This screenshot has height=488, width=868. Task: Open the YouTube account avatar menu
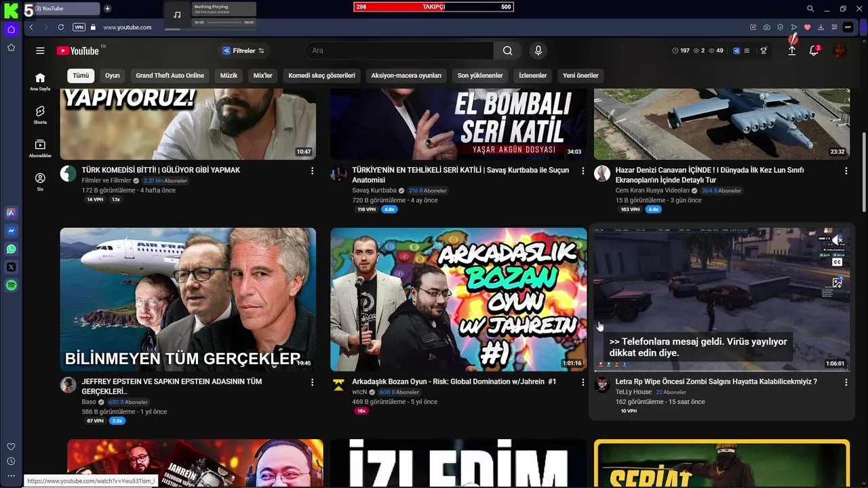pos(840,51)
